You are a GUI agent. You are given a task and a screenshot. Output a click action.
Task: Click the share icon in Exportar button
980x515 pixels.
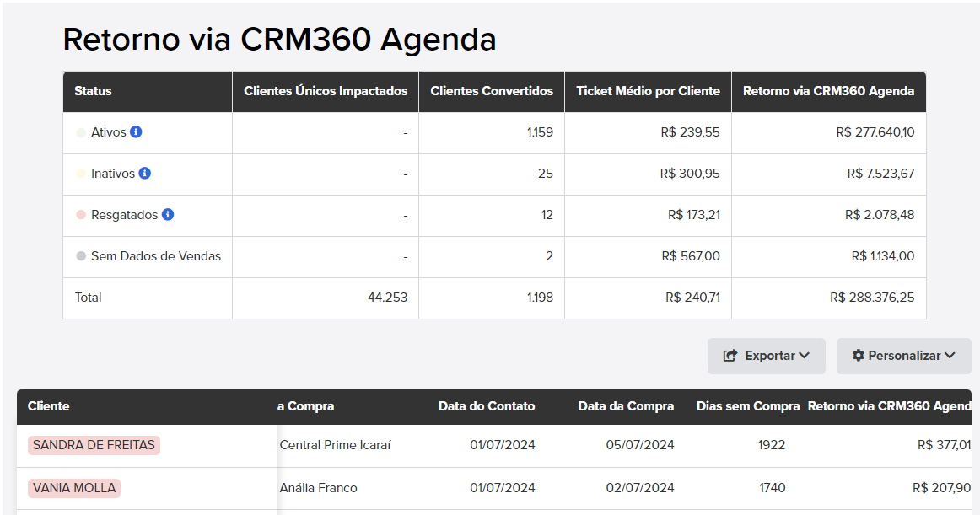click(x=730, y=356)
